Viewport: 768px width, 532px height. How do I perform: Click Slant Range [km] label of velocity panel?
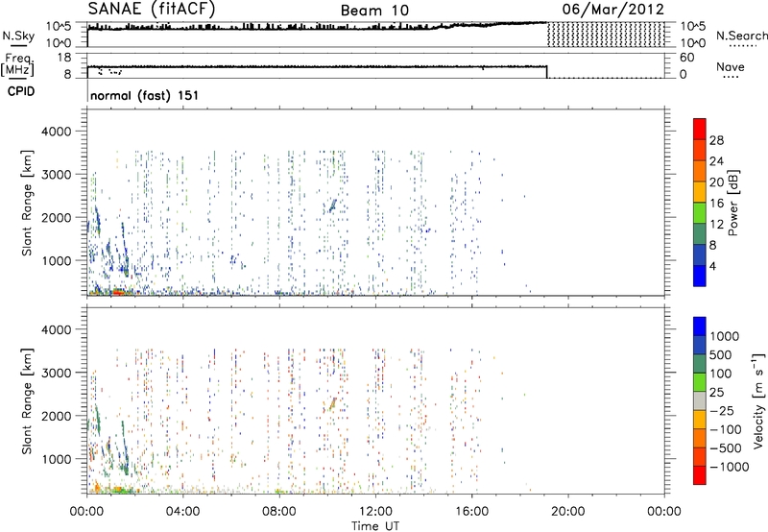[x=27, y=401]
